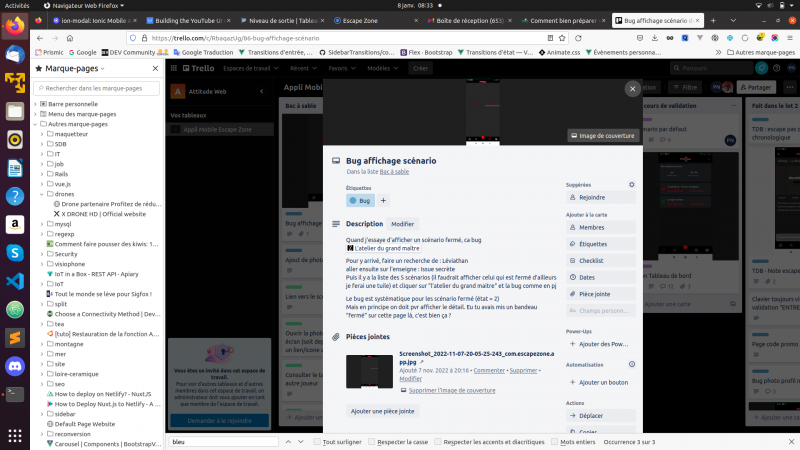
Task: Click the Bac à sable list link
Action: (x=394, y=171)
